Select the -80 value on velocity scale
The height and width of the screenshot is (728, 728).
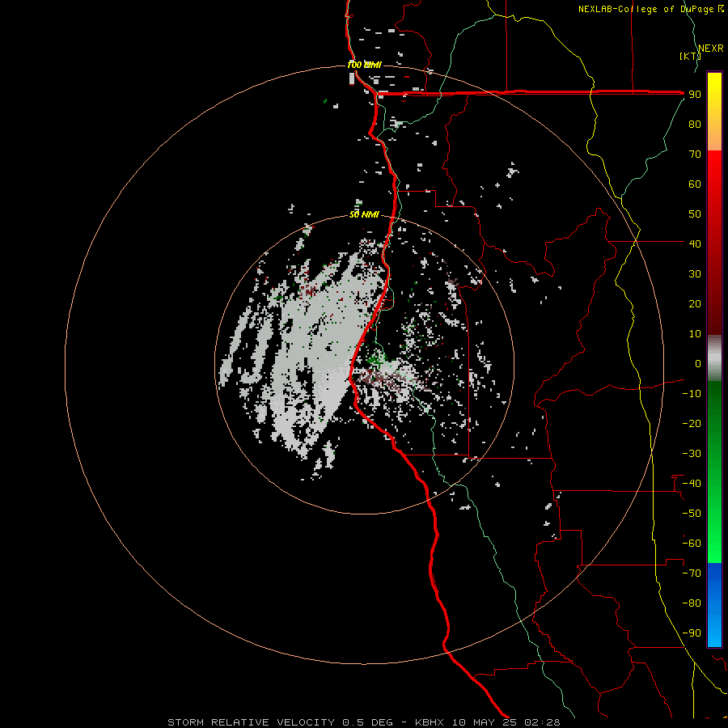(692, 603)
